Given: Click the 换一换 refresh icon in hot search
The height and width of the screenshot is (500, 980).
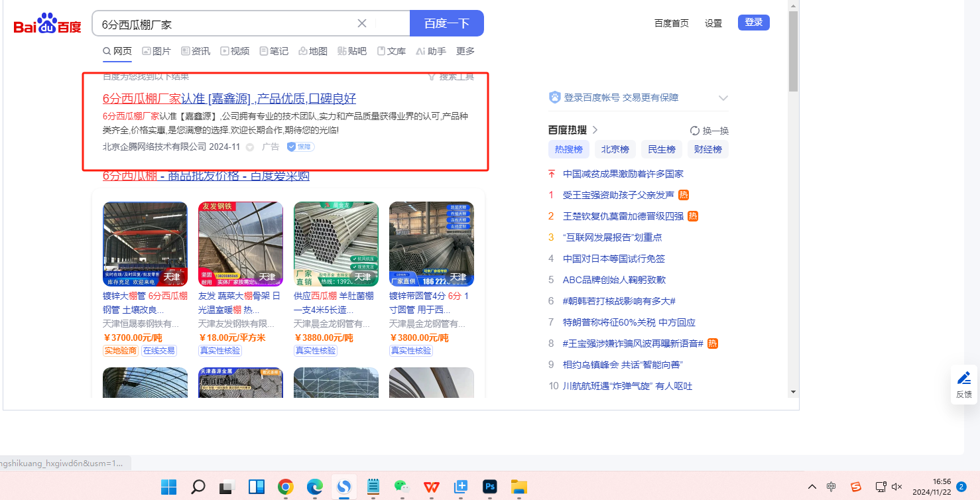Looking at the screenshot, I should point(695,131).
